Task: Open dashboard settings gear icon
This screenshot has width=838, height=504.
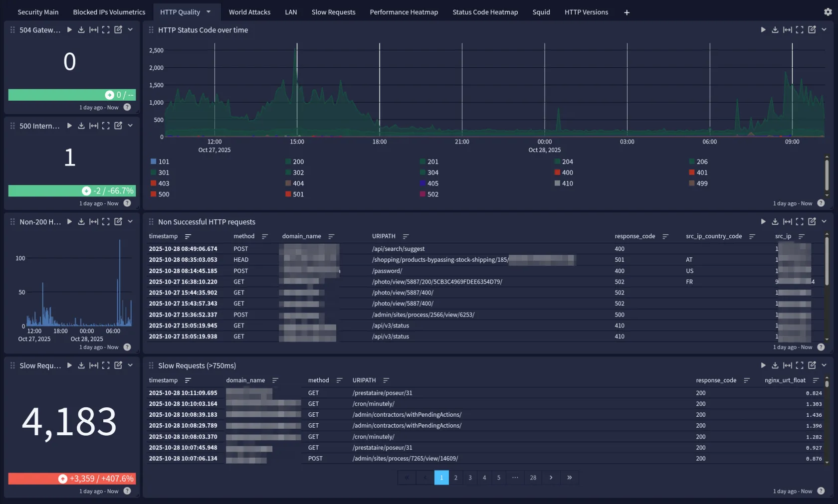Action: click(x=828, y=12)
